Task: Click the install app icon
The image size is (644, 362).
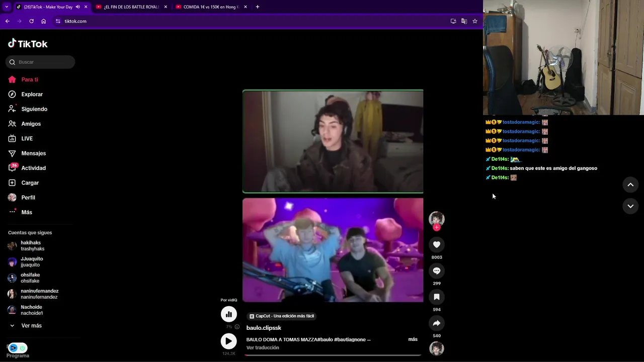Action: tap(453, 21)
